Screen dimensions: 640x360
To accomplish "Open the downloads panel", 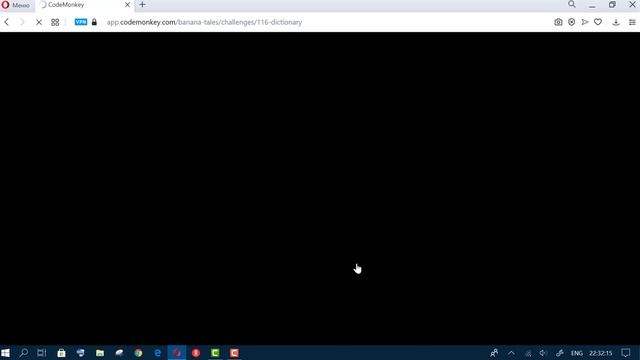I will point(616,22).
